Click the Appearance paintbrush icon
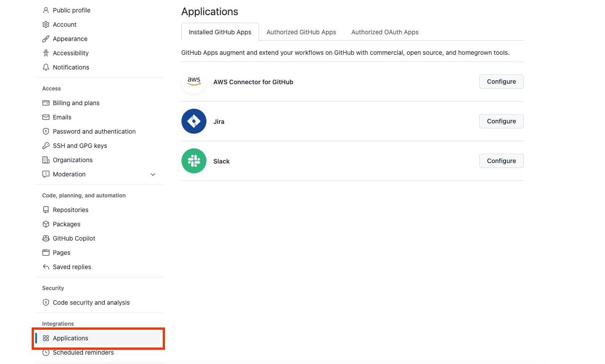The height and width of the screenshot is (364, 605). pos(45,39)
